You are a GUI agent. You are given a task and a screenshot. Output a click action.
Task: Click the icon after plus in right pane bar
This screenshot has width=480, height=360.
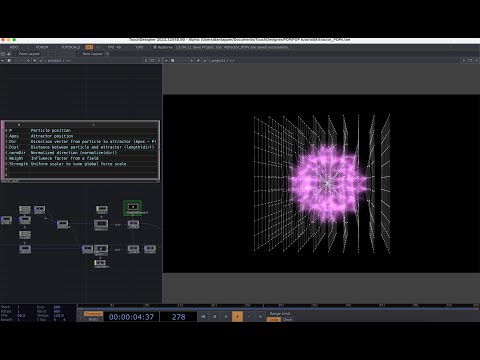(x=198, y=61)
